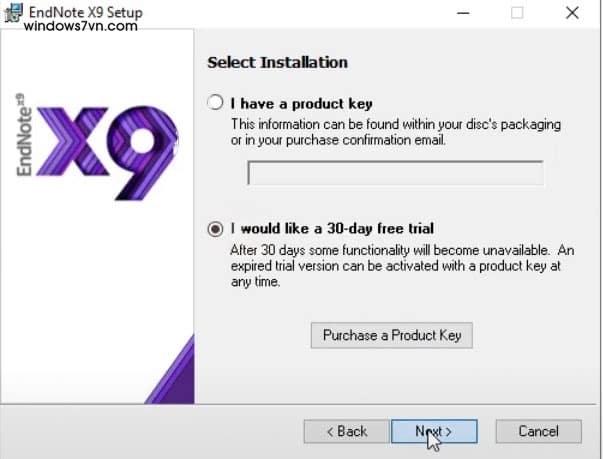Screen dimensions: 603x459
Task: Cancel the EndNote X9 setup
Action: pos(538,431)
